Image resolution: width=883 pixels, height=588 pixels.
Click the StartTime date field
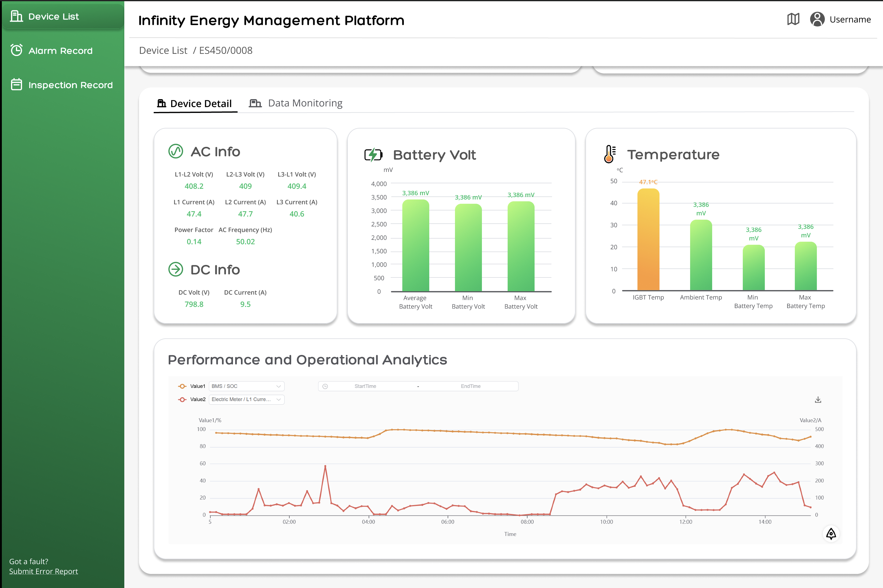click(x=365, y=386)
